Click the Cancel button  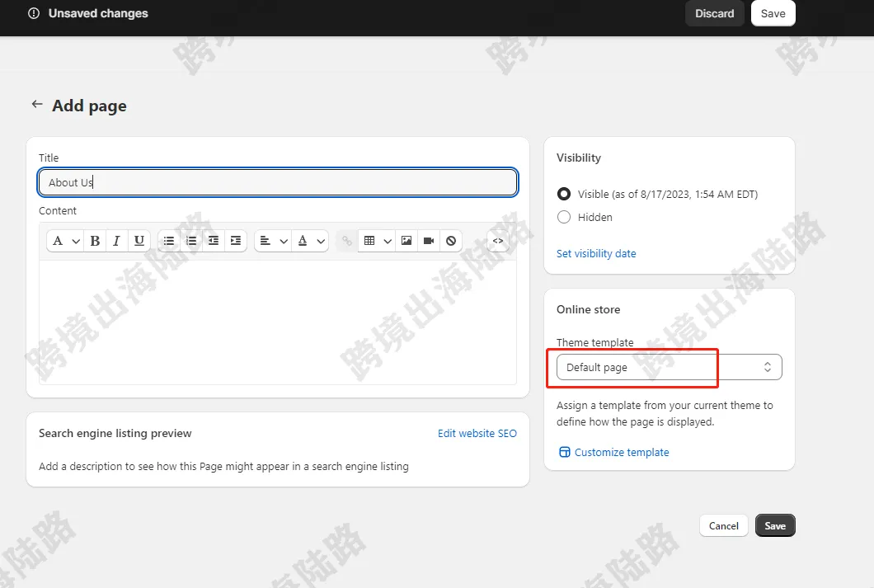(x=723, y=525)
